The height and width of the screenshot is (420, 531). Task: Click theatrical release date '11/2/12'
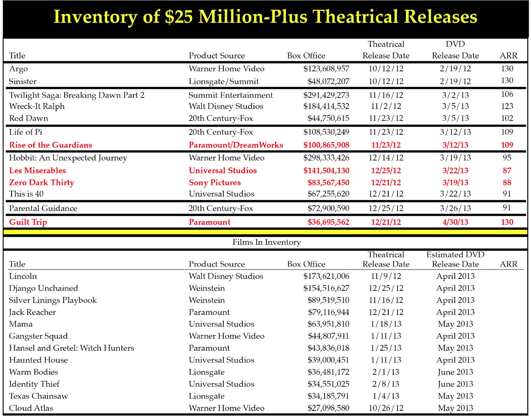[x=386, y=106]
